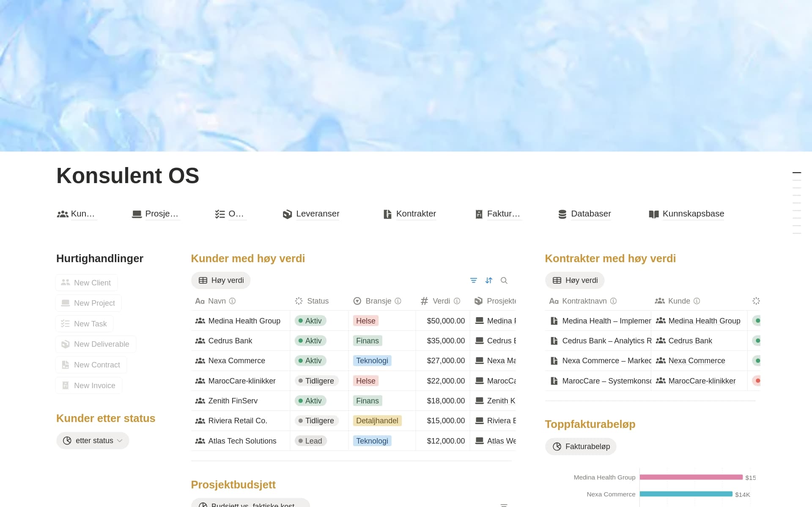This screenshot has height=507, width=812.
Task: Click info icon beside Verdi column header
Action: (457, 301)
